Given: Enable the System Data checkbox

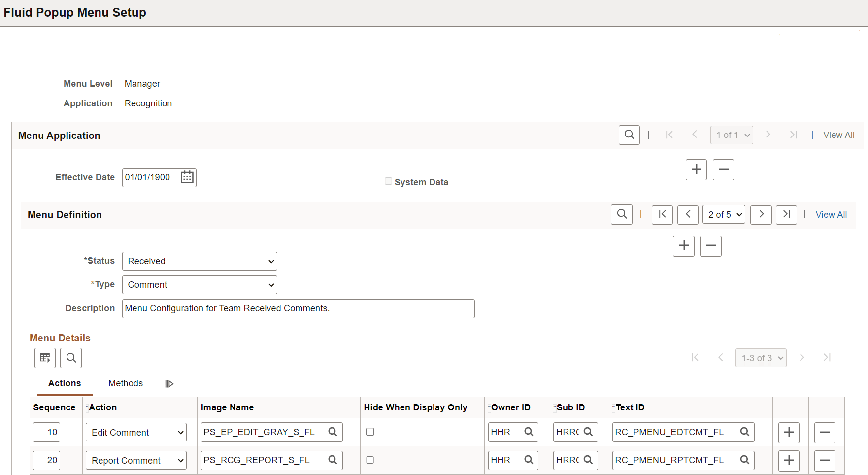Looking at the screenshot, I should coord(388,181).
